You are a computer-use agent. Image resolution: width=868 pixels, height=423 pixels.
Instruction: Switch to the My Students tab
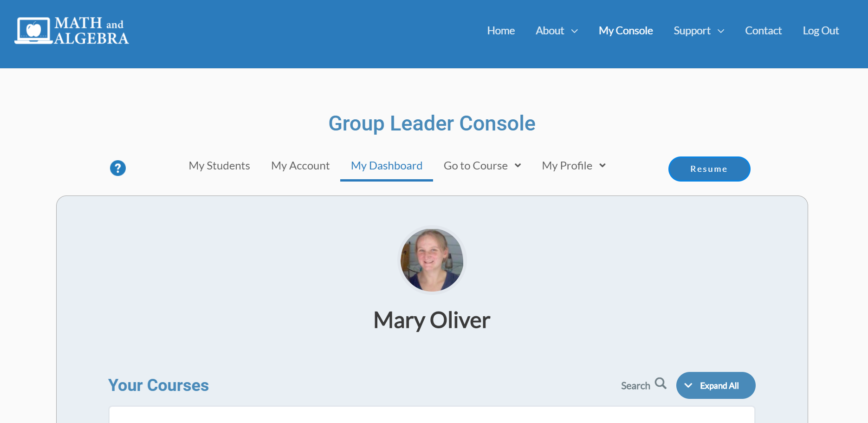click(219, 166)
